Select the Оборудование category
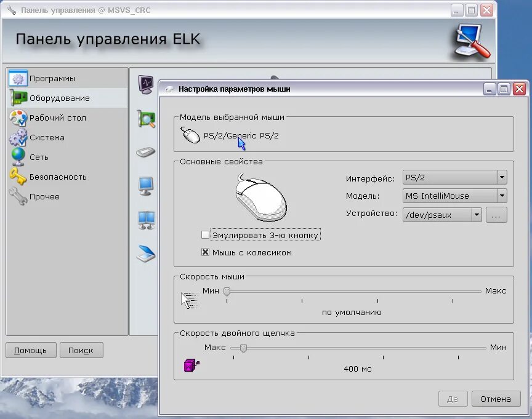Image resolution: width=532 pixels, height=419 pixels. pyautogui.click(x=67, y=98)
